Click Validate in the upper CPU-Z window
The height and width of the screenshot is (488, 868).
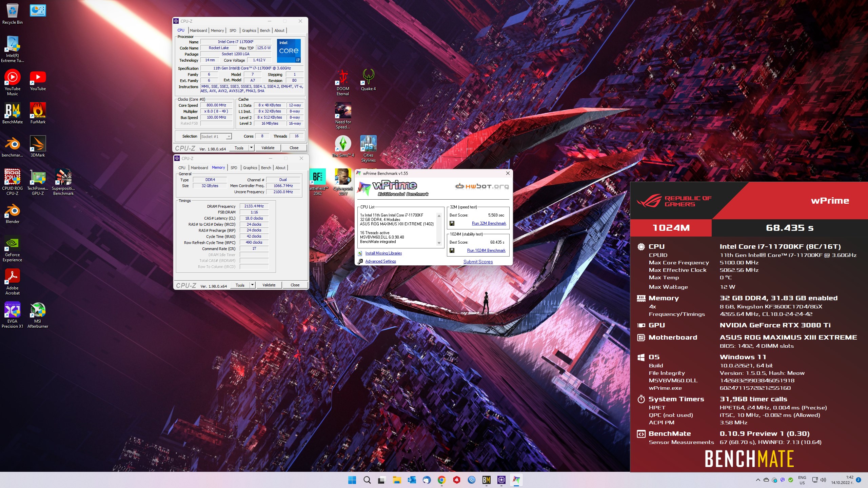pyautogui.click(x=268, y=148)
